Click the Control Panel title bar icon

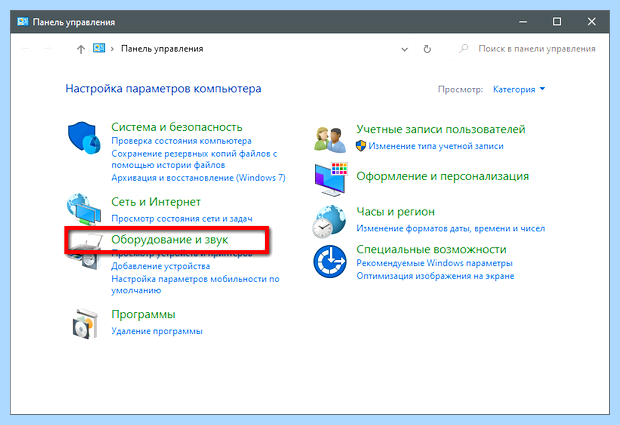23,21
